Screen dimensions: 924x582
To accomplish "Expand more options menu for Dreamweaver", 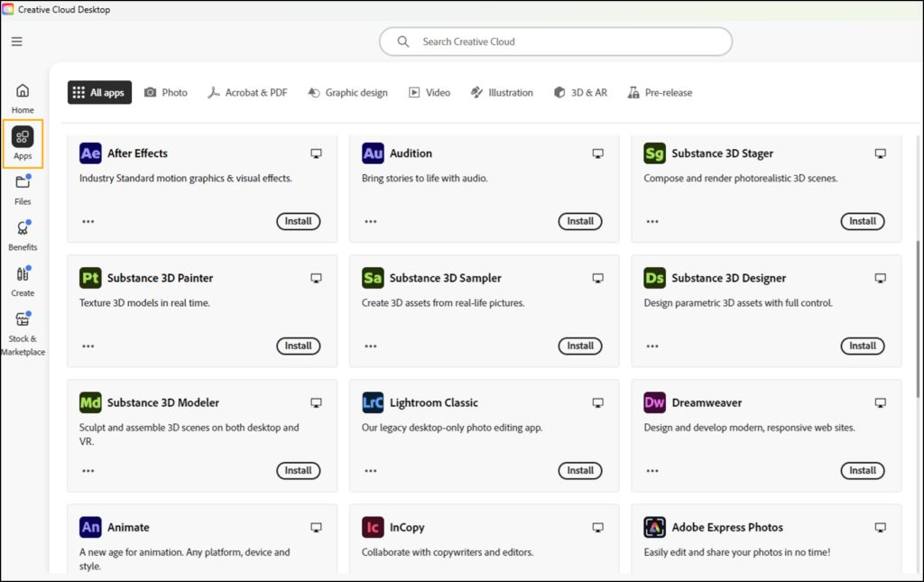I will [652, 470].
